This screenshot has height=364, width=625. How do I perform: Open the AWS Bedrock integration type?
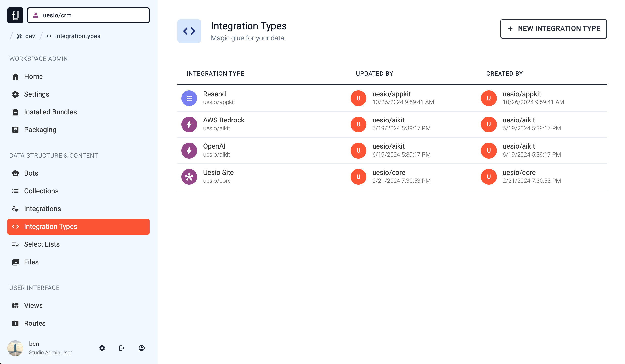point(392,124)
